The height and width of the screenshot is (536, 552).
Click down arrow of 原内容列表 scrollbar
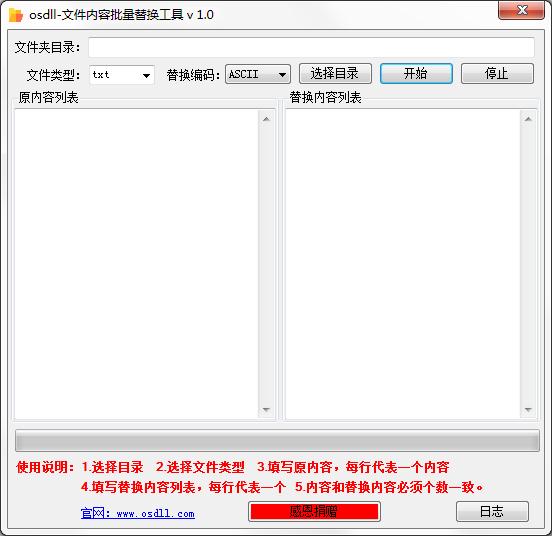[x=266, y=409]
